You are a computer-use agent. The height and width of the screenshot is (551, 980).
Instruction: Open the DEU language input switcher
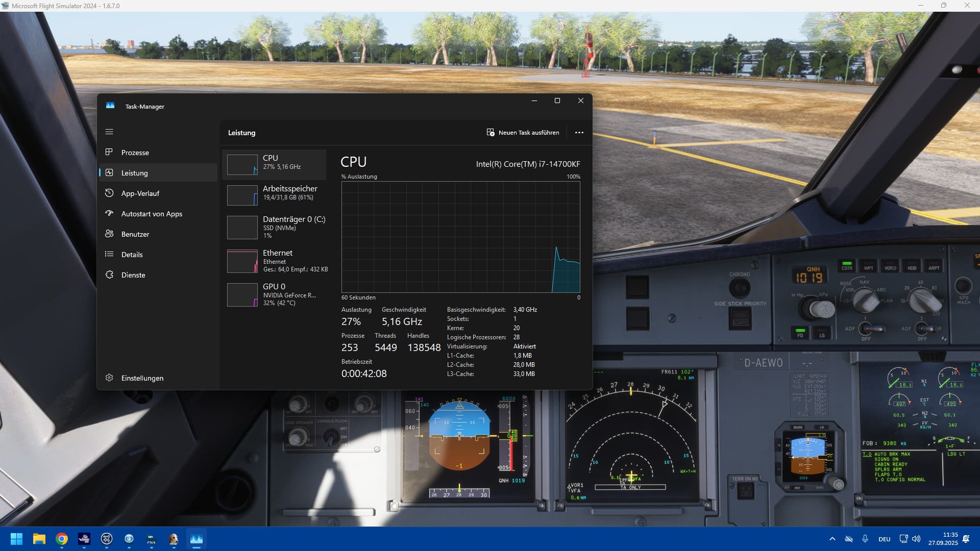coord(885,539)
